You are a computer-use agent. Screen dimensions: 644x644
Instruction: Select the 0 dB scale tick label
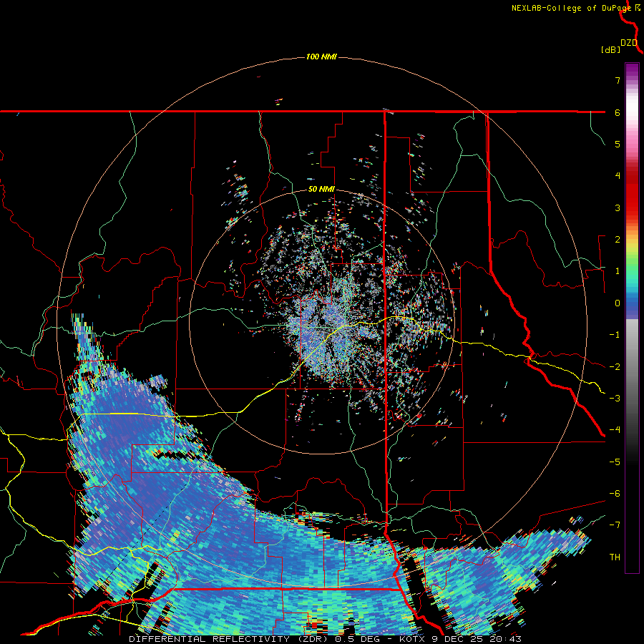pos(618,303)
